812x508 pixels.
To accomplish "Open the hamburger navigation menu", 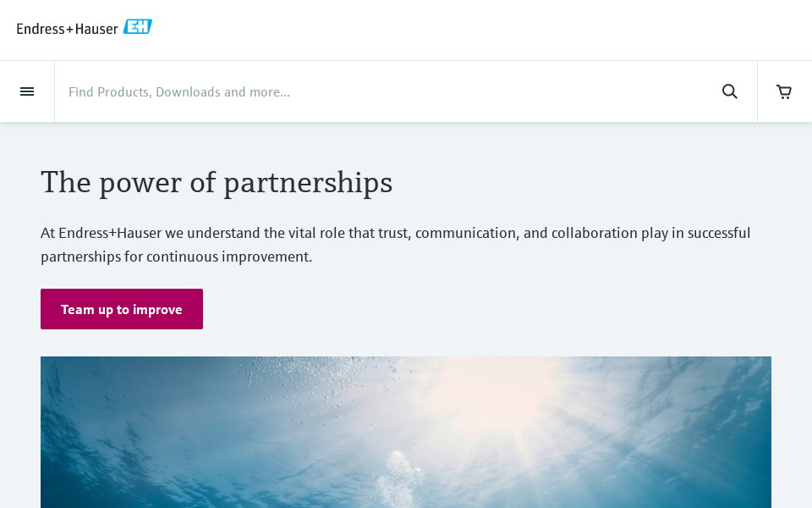I will [x=27, y=91].
